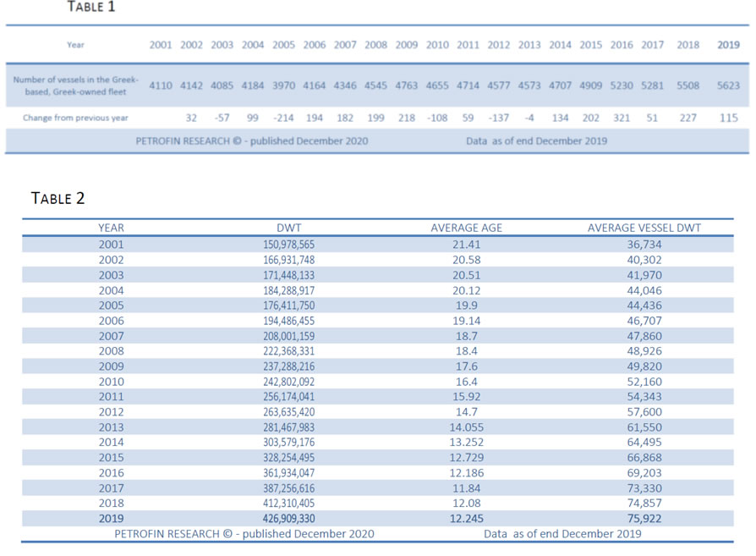Click year 2003 in Table 2
Image resolution: width=756 pixels, height=556 pixels.
pyautogui.click(x=112, y=275)
